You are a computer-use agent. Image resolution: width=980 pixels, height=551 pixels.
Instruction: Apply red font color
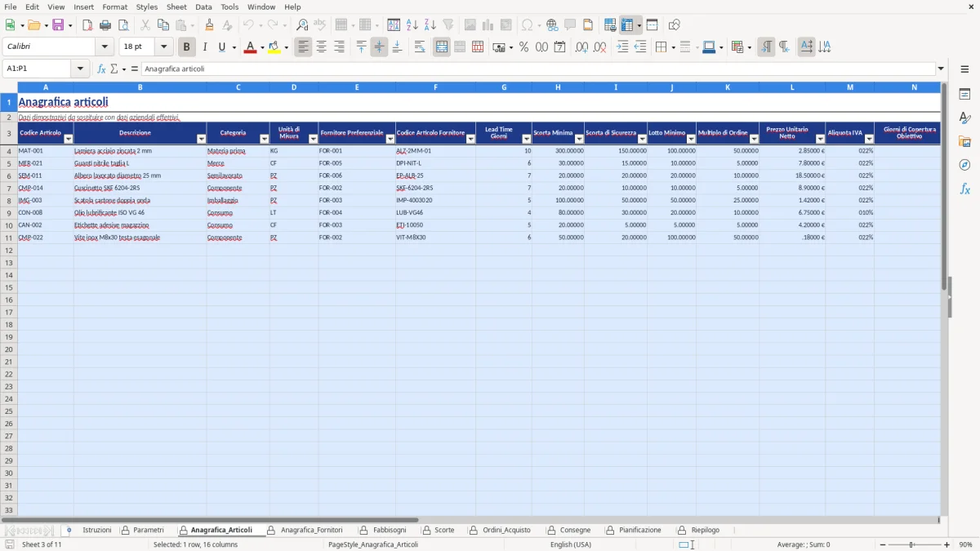250,47
